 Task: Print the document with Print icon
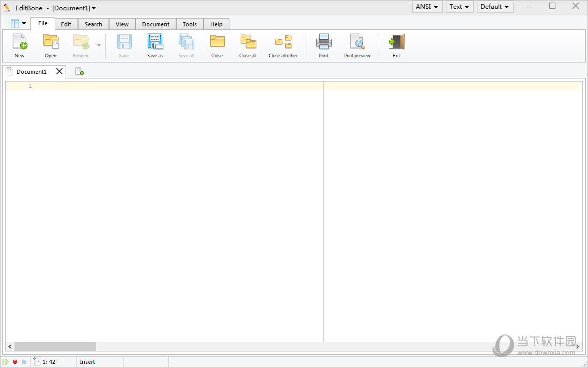[323, 41]
